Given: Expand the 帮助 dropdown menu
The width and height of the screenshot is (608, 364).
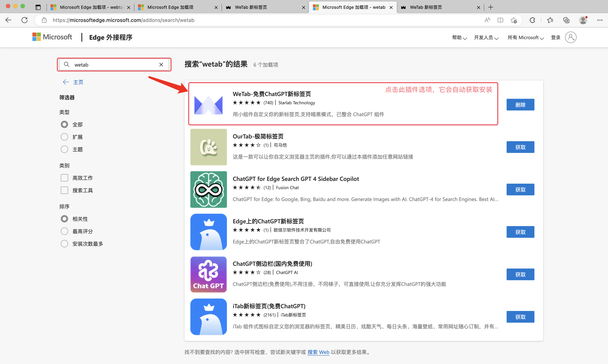Looking at the screenshot, I should click(x=459, y=37).
